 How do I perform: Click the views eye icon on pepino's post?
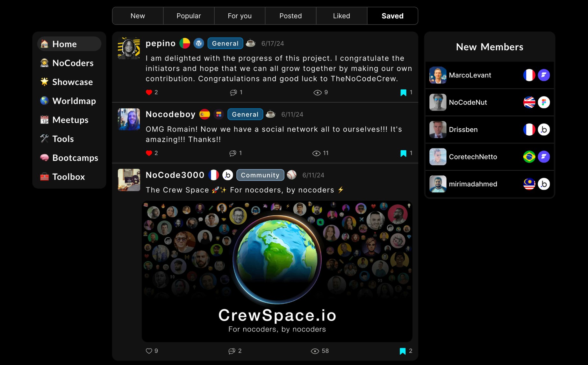click(x=318, y=93)
